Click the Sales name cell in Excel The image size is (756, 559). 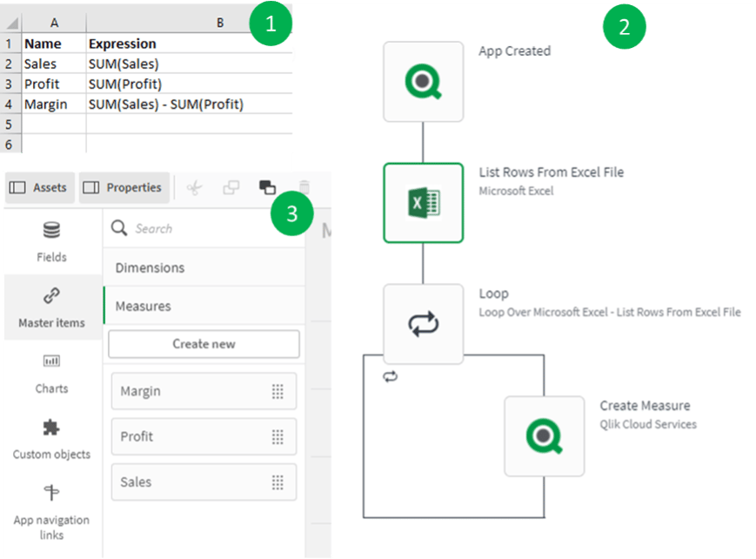tap(54, 64)
